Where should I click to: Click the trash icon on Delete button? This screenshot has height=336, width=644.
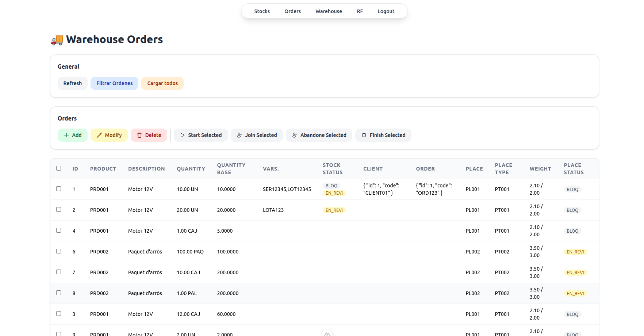[139, 135]
